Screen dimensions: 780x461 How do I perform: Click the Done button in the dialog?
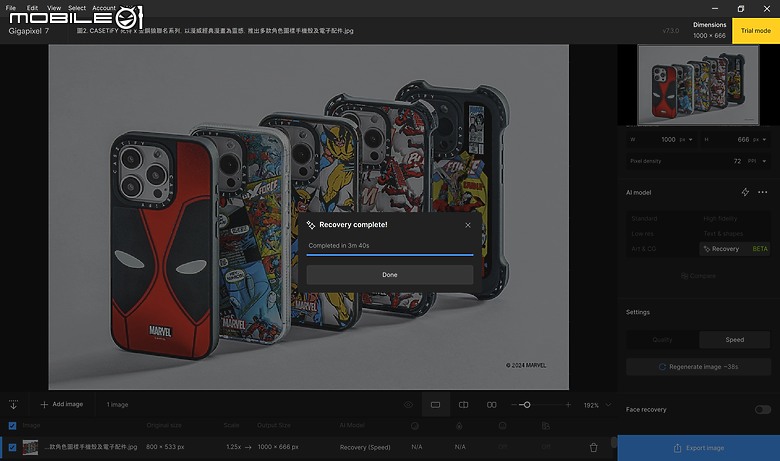(x=390, y=275)
